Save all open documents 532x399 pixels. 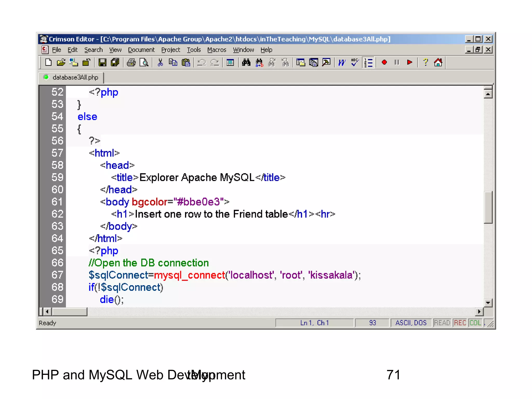pos(115,63)
